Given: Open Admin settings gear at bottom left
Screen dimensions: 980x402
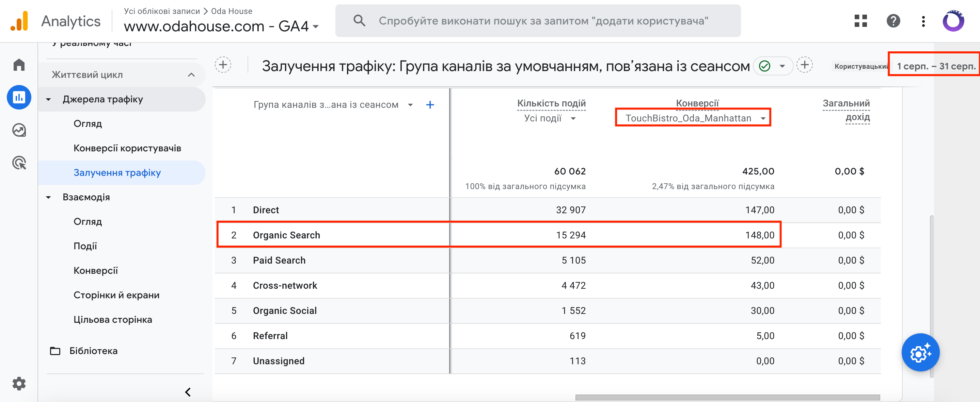Looking at the screenshot, I should point(19,383).
